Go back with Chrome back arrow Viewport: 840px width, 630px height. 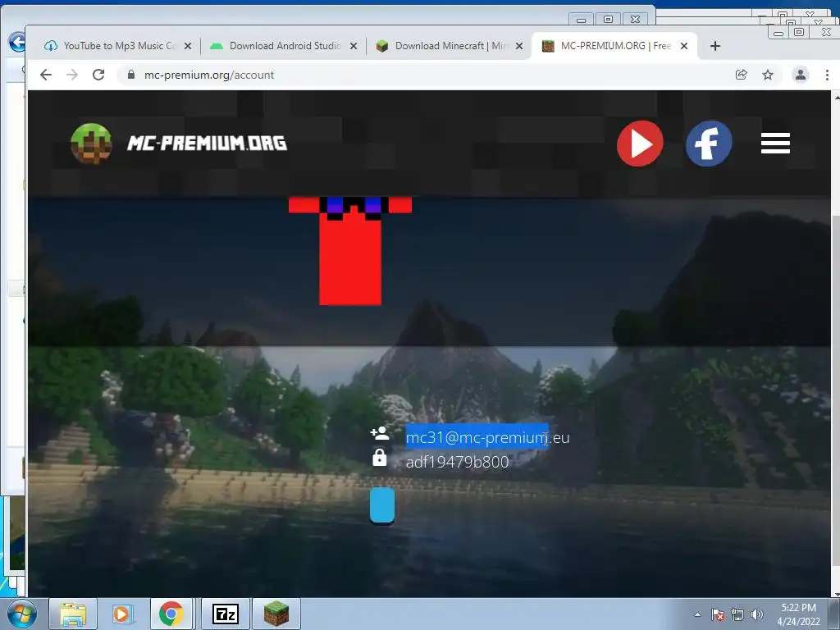[46, 75]
